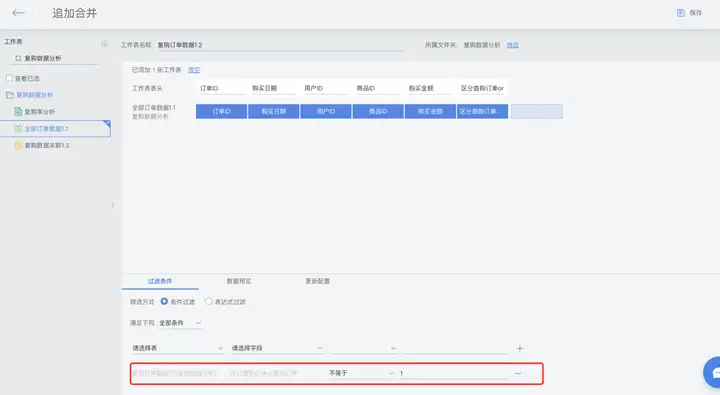
Task: Click the blue 商品ID field block
Action: click(x=378, y=111)
